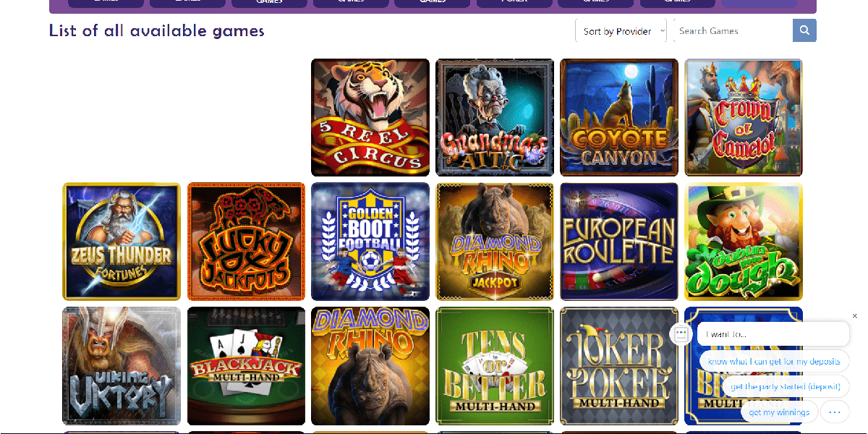Open the Coyote Canyon game tile
This screenshot has width=868, height=434.
click(x=619, y=117)
